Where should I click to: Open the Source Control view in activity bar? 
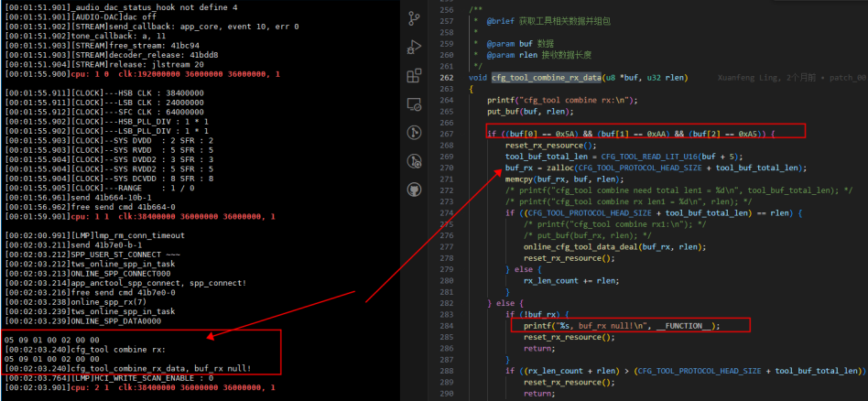coord(414,18)
